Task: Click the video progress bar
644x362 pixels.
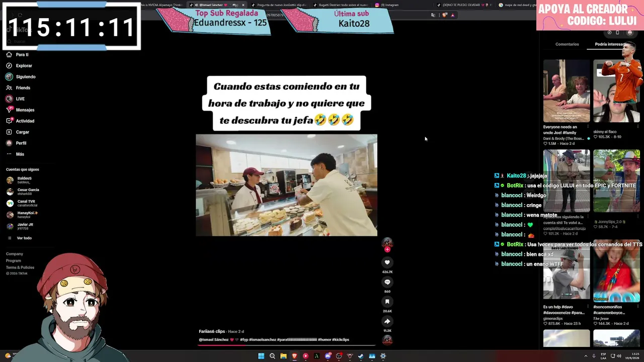Action: 287,345
